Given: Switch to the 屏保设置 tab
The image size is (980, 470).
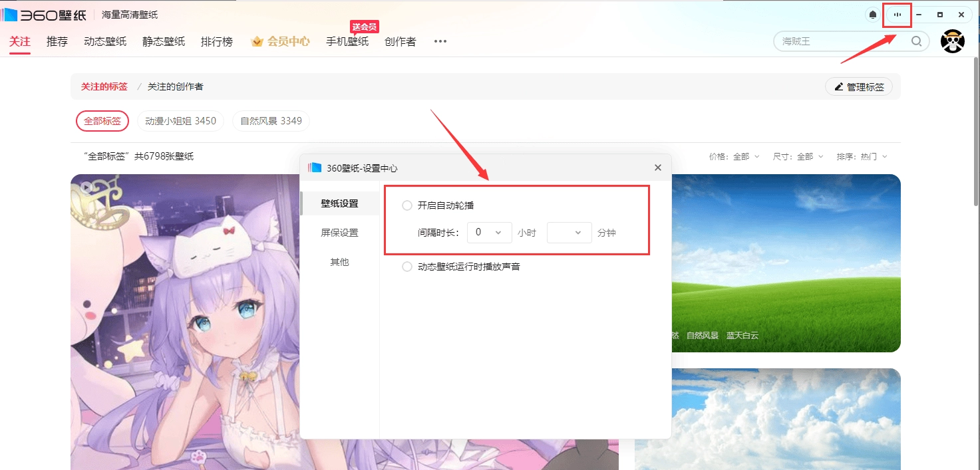Looking at the screenshot, I should point(340,232).
